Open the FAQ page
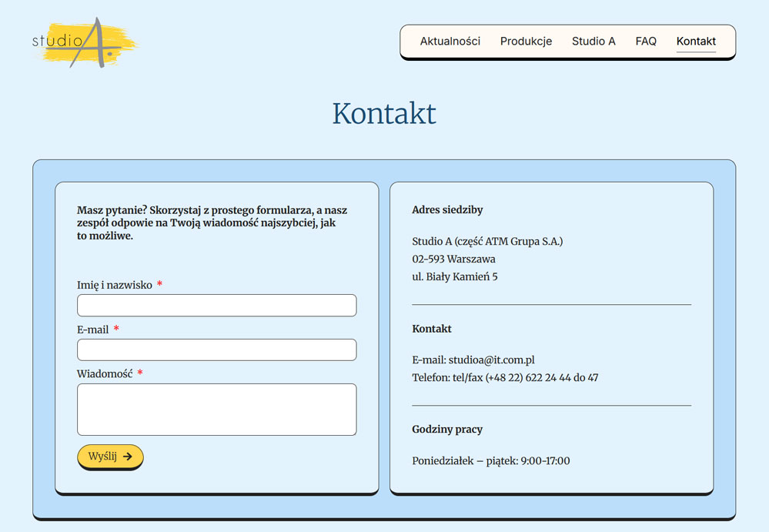This screenshot has width=769, height=532. click(646, 42)
